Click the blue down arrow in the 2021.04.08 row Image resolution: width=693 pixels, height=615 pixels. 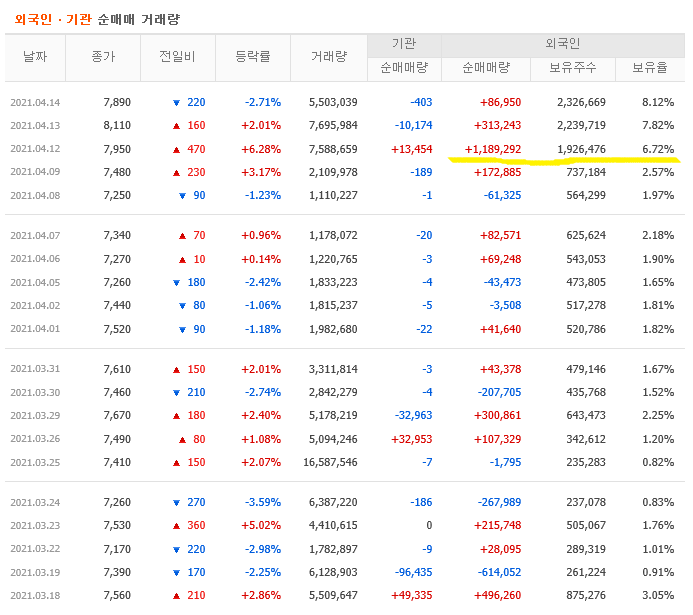coord(182,195)
